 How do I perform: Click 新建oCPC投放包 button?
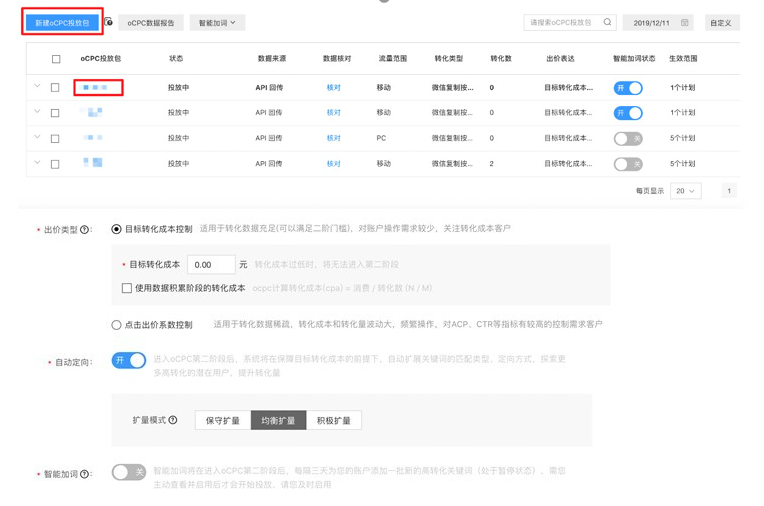click(x=62, y=22)
